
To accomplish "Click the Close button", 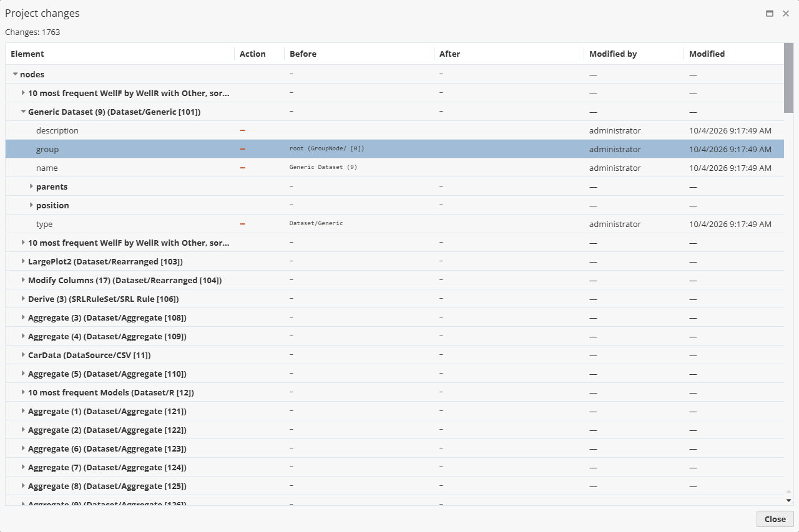I will coord(775,519).
